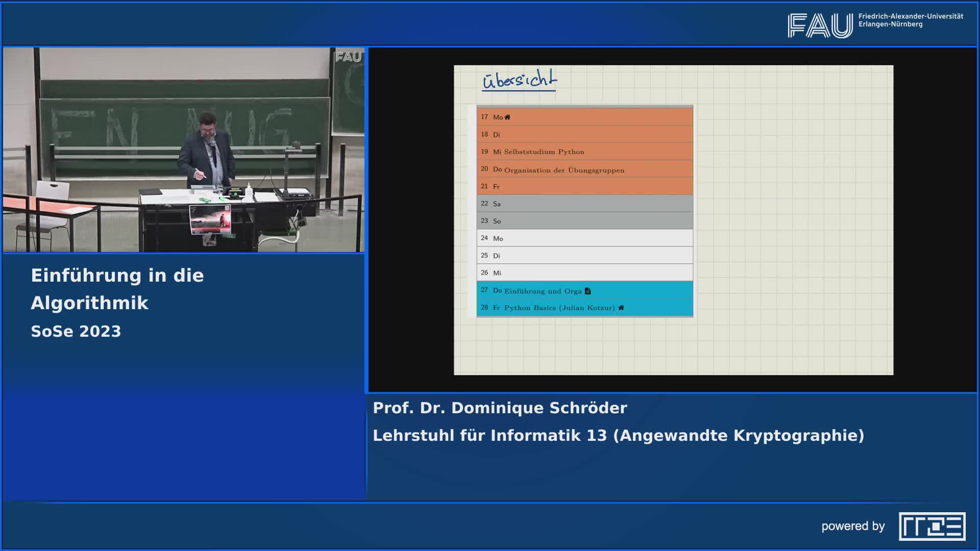The width and height of the screenshot is (980, 551).
Task: Click the RRZE logo at bottom right
Action: tap(932, 526)
